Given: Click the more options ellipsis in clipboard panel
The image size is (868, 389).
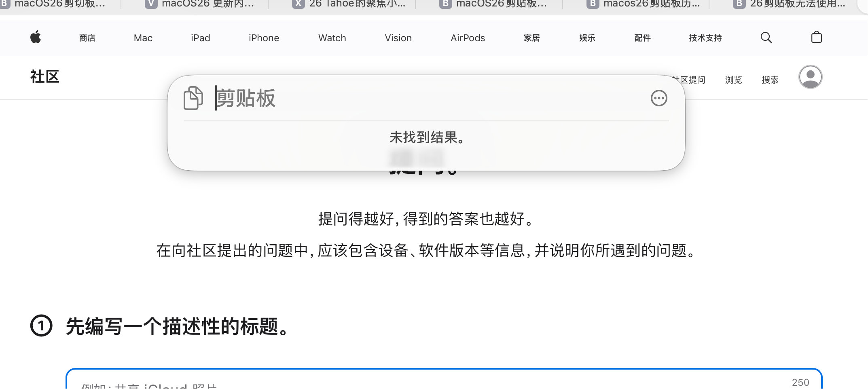Looking at the screenshot, I should click(x=658, y=98).
